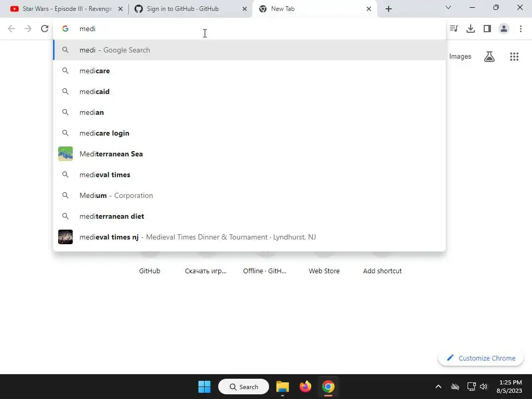This screenshot has width=532, height=399.
Task: Click the medieval times nj thumbnail
Action: point(65,237)
